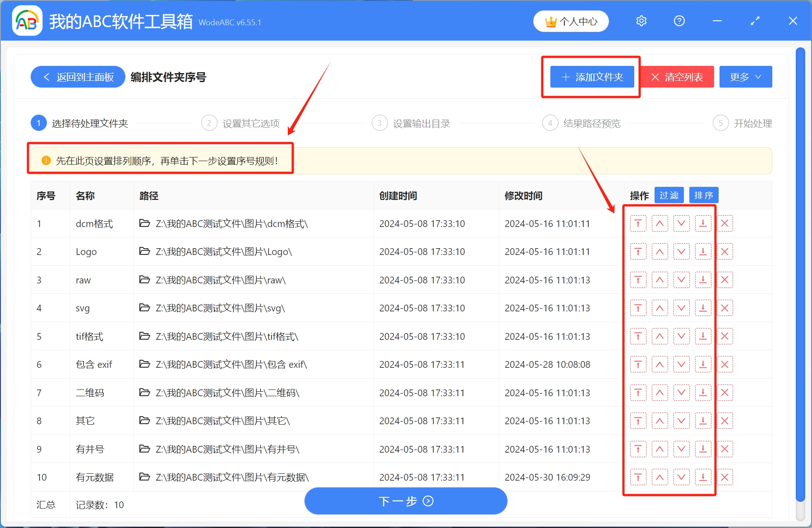Open the 排序 sorting options
This screenshot has width=812, height=528.
pos(704,195)
